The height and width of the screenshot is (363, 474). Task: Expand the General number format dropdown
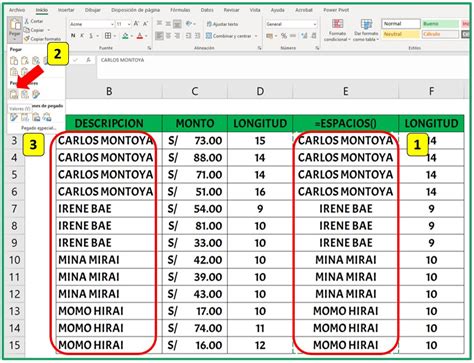pos(314,24)
